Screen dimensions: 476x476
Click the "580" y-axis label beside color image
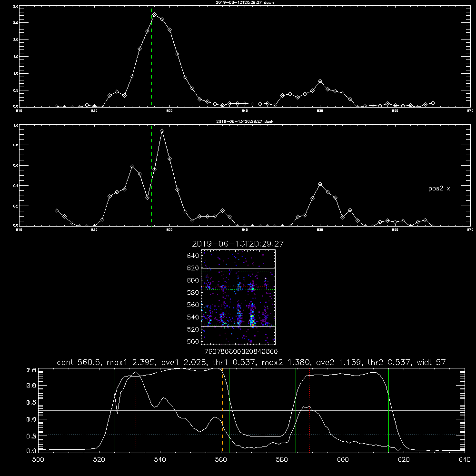[x=193, y=292]
